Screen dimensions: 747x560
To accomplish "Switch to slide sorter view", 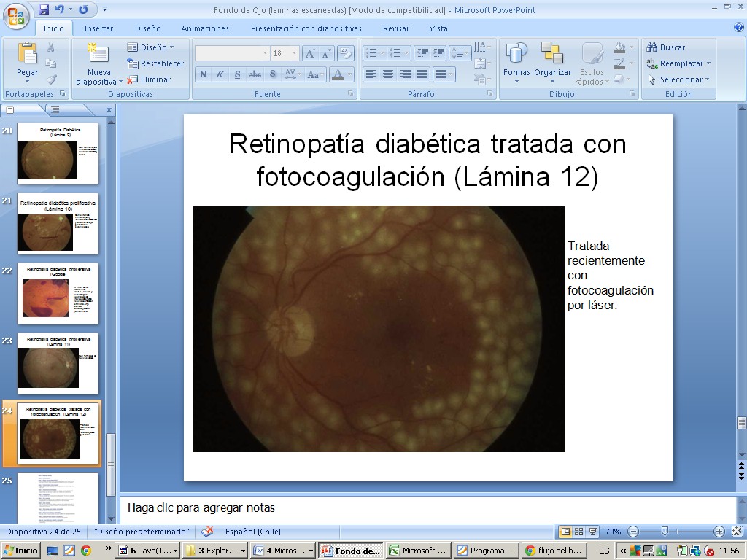I will [x=578, y=532].
